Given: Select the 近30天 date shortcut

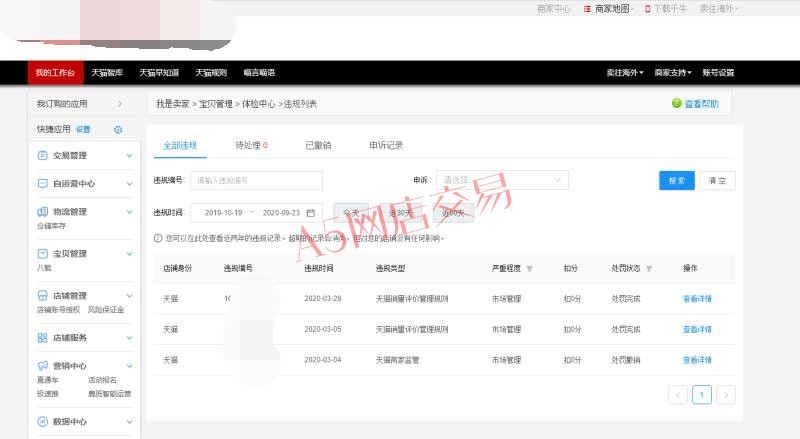Looking at the screenshot, I should [x=401, y=212].
